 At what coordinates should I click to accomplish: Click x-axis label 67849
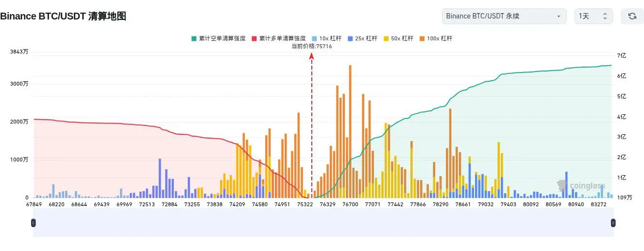click(34, 205)
